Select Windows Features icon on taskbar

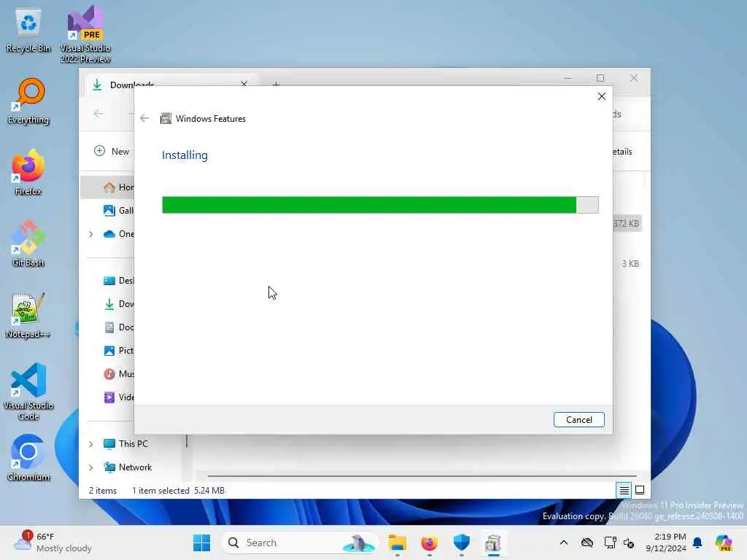click(x=493, y=542)
